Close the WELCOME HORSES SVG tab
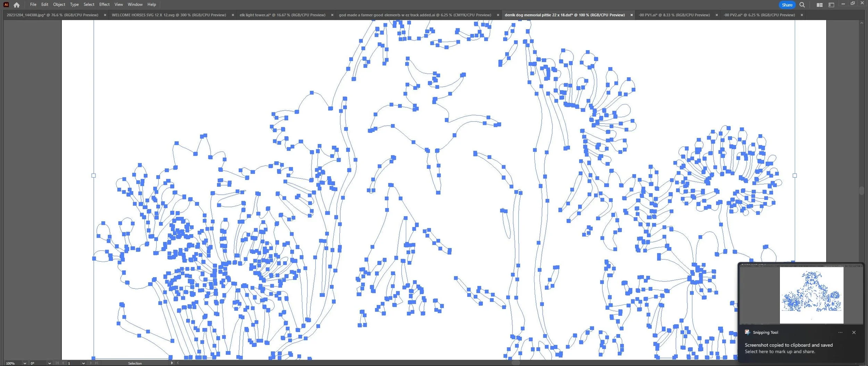The width and height of the screenshot is (868, 366). (233, 15)
